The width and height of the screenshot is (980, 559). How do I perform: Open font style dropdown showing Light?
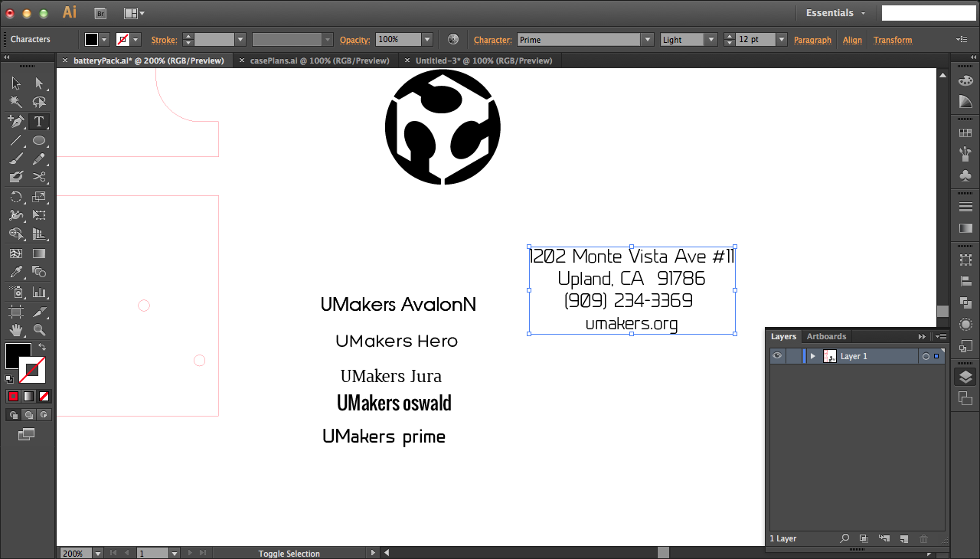coord(711,40)
